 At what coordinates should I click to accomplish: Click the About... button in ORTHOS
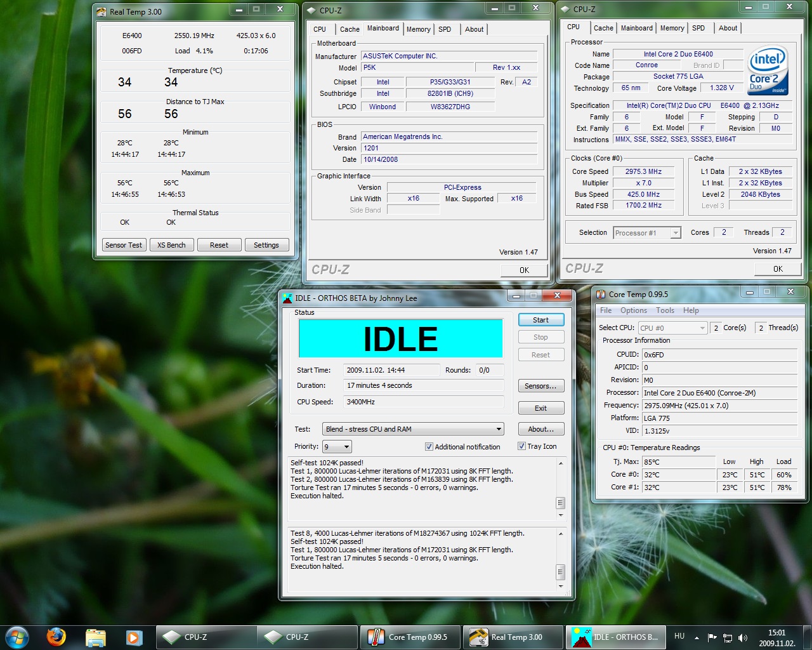[541, 429]
